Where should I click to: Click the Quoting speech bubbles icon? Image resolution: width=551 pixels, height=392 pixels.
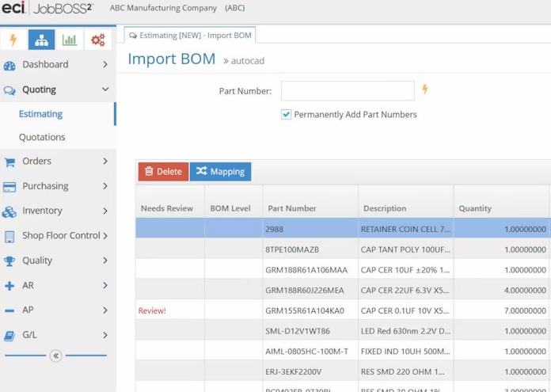tap(9, 90)
